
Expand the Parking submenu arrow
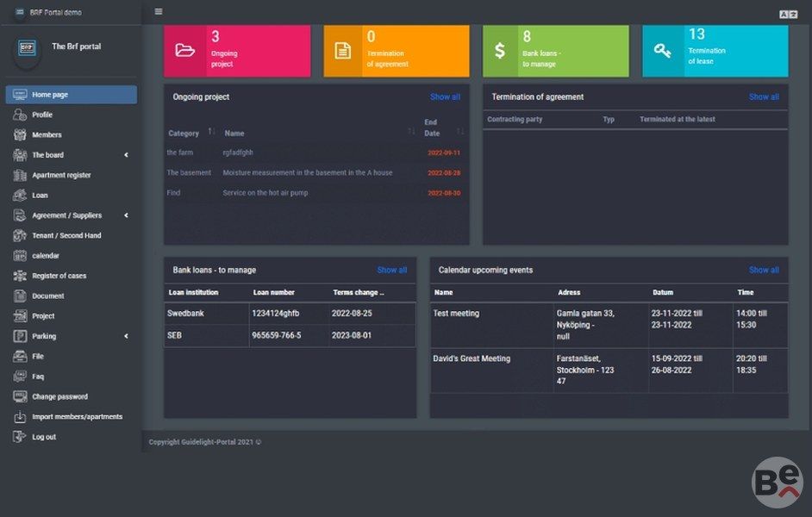[x=126, y=336]
